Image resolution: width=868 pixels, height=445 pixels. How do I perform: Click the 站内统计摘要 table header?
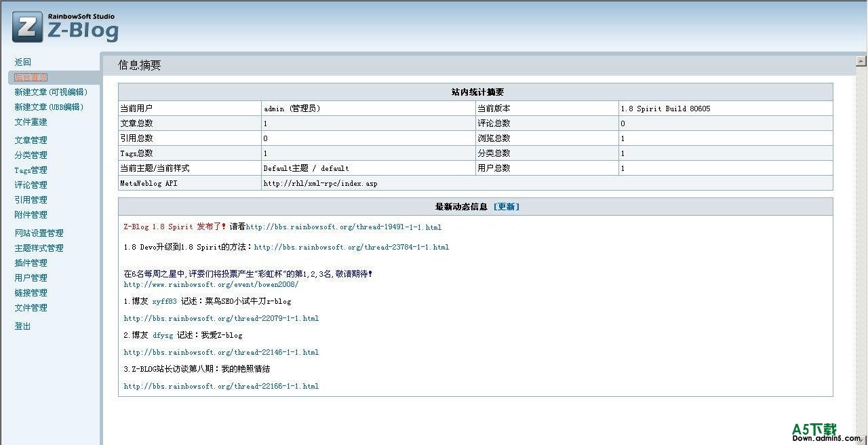pyautogui.click(x=475, y=92)
